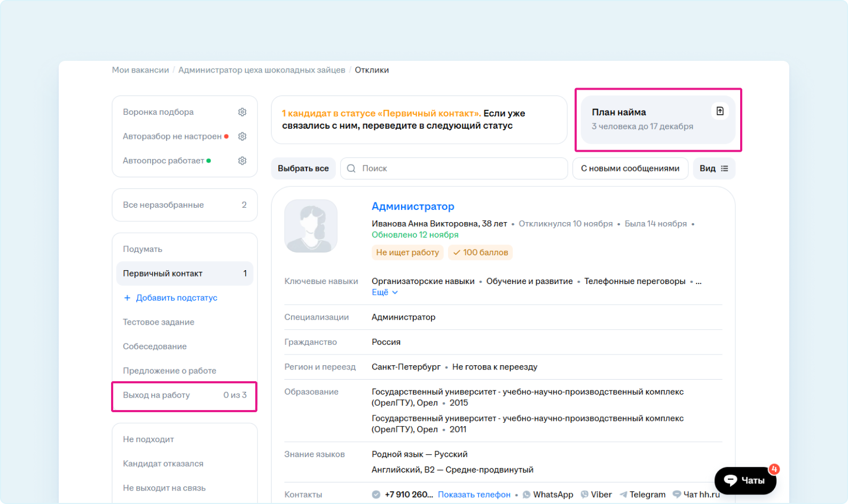The width and height of the screenshot is (848, 504).
Task: Contact candidate via WhatsApp
Action: 548,494
